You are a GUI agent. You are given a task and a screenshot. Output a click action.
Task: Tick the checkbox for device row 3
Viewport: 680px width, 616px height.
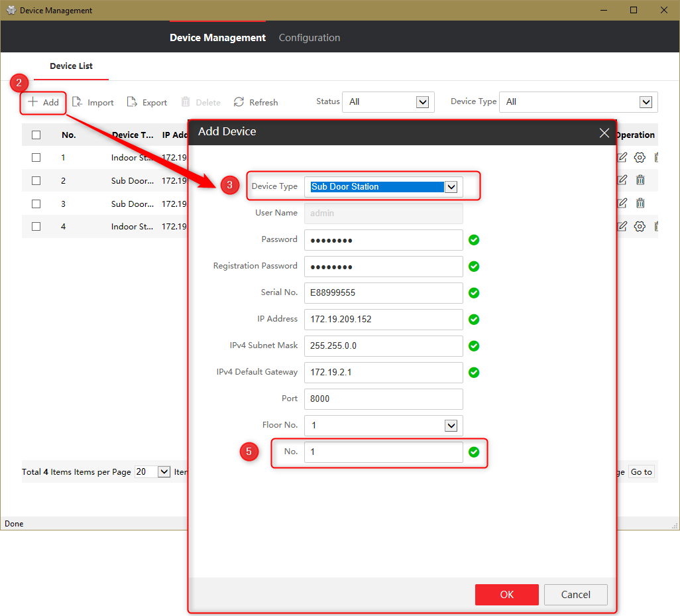pos(36,204)
